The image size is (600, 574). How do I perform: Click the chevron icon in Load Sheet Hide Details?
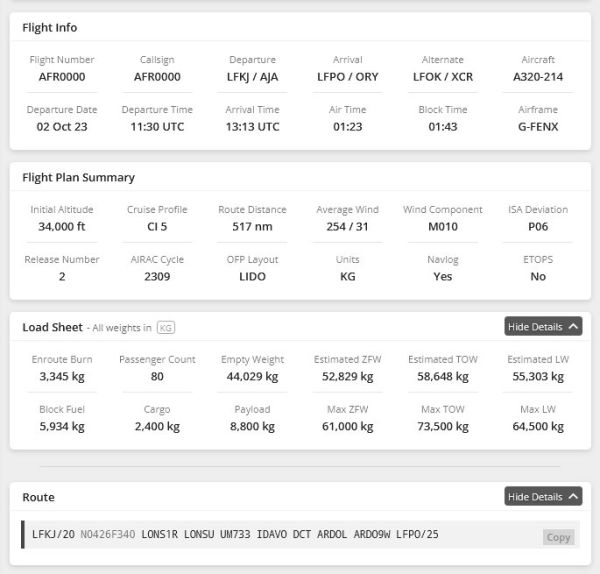[573, 326]
